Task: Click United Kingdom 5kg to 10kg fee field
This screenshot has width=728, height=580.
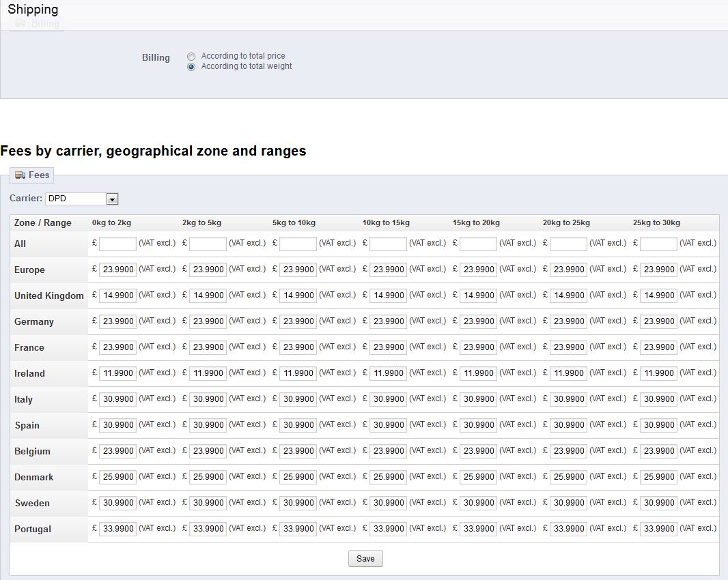Action: point(298,295)
